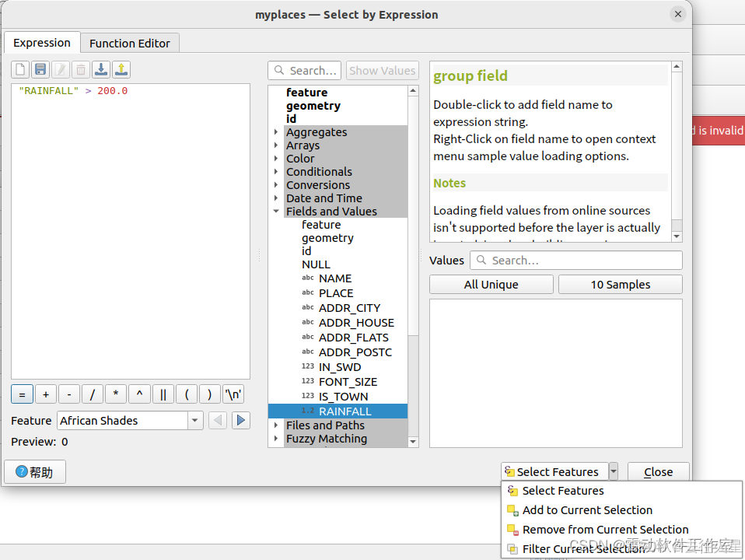Open help with the 帮助 button
745x560 pixels.
35,472
